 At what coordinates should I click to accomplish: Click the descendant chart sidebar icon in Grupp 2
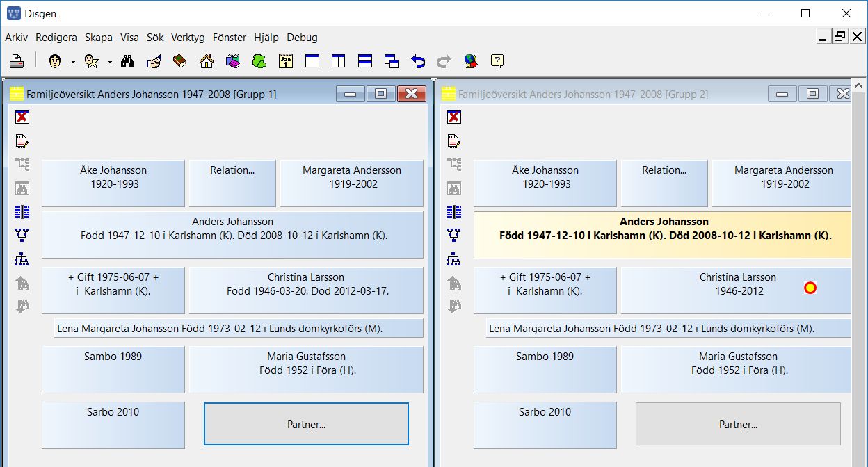[x=453, y=259]
